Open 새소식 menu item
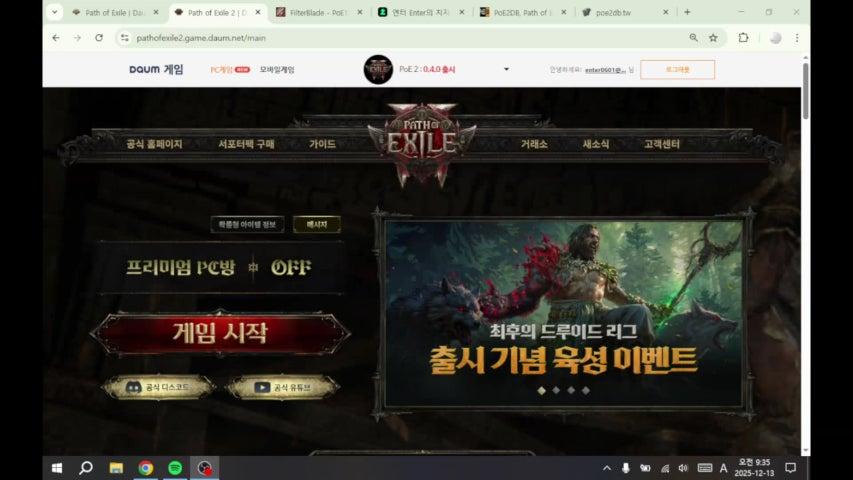853x480 pixels. point(596,144)
